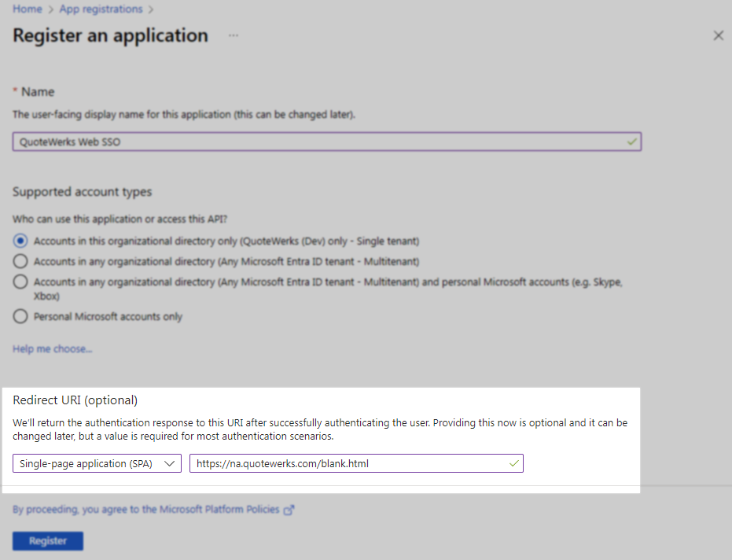Screen dimensions: 732x560
Task: Click the green checkmark in Name field
Action: pyautogui.click(x=631, y=142)
